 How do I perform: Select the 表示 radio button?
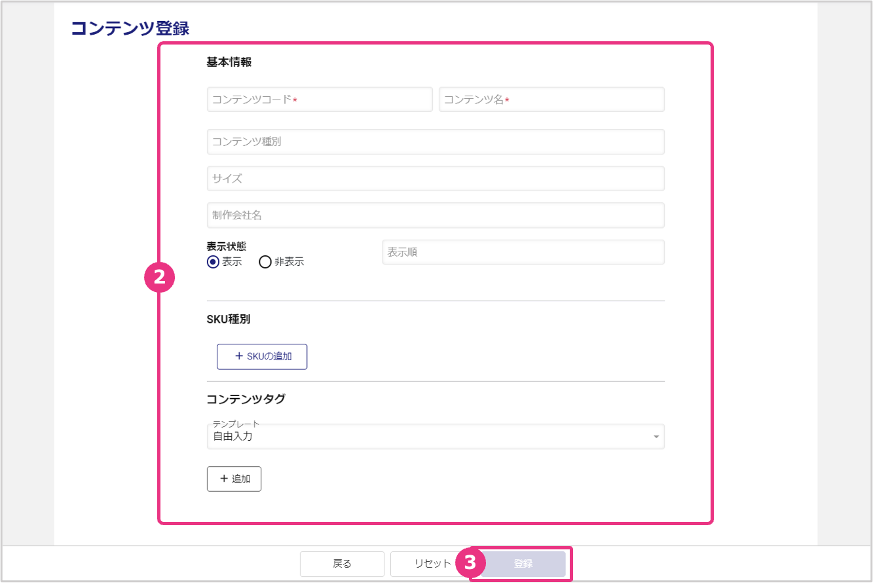click(x=213, y=262)
